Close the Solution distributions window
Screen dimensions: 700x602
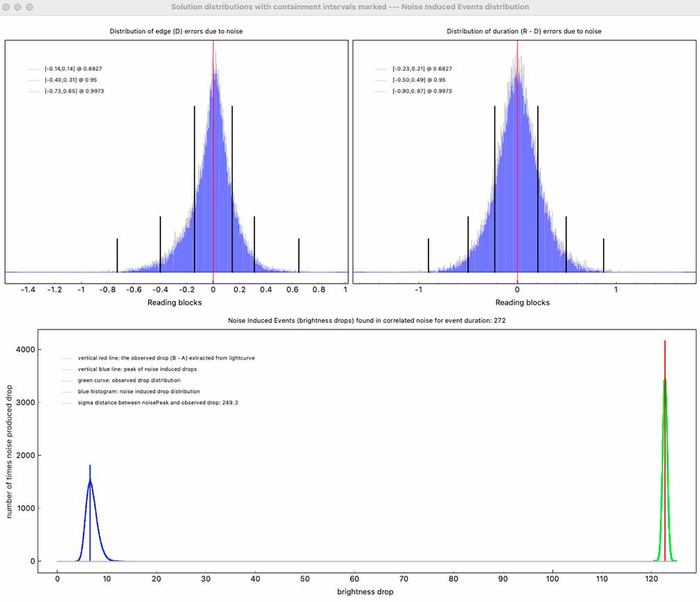tap(8, 7)
